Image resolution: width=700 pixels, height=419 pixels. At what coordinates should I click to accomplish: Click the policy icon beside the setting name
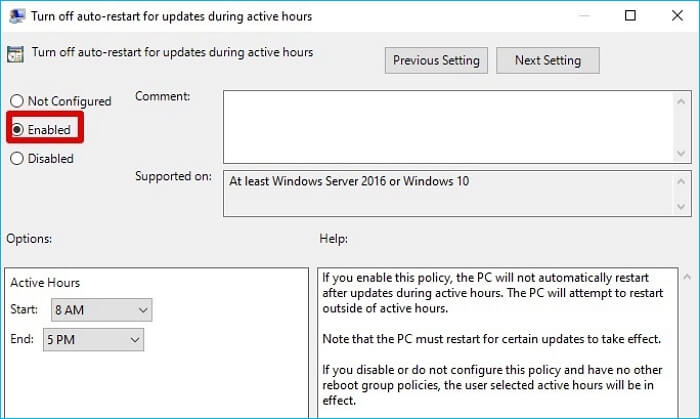15,54
